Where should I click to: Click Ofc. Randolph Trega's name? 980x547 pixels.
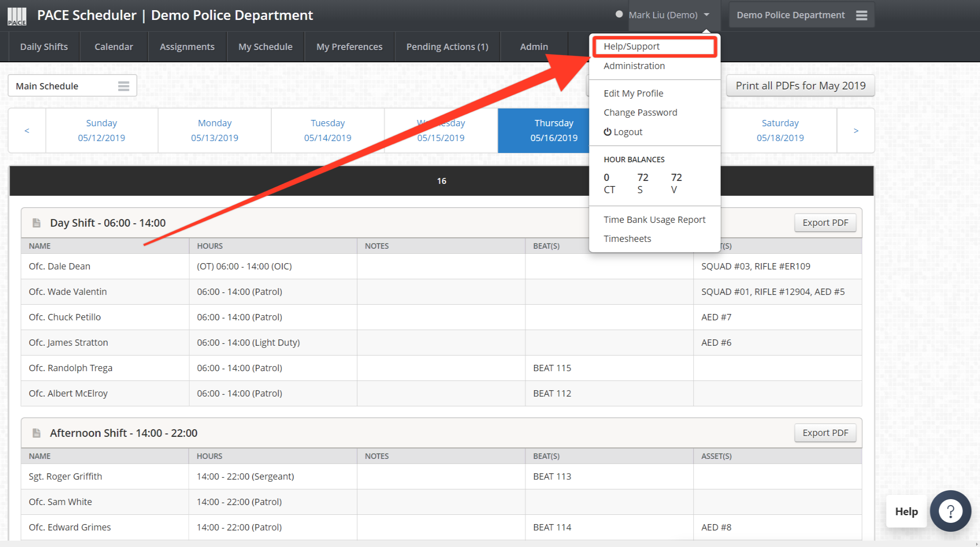[70, 368]
